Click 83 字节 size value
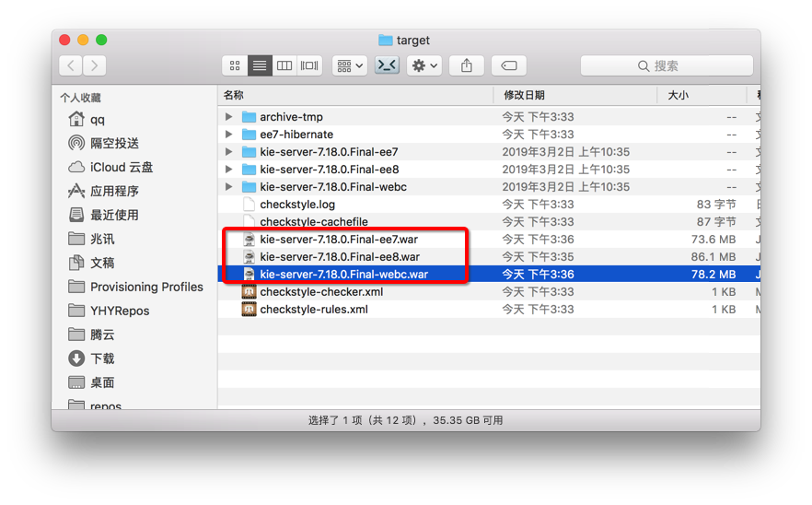812x505 pixels. [x=715, y=205]
